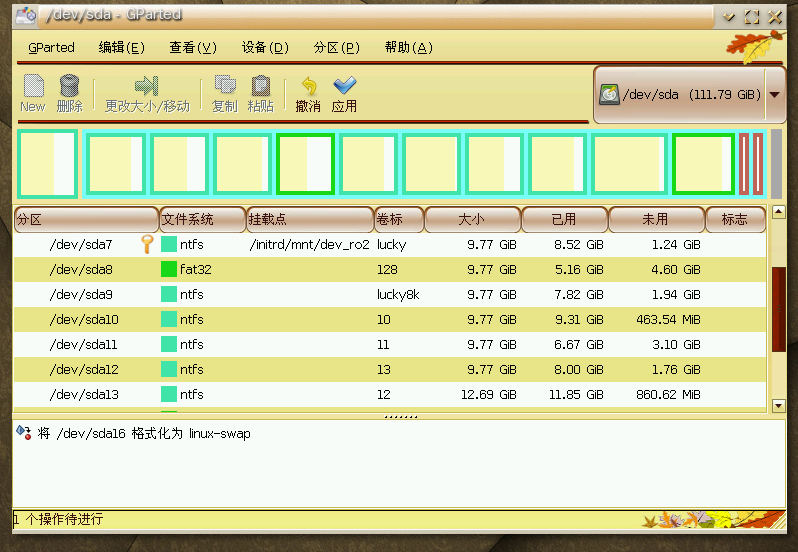Click the 粘贴 paste icon
Viewport: 798px width, 552px height.
261,85
